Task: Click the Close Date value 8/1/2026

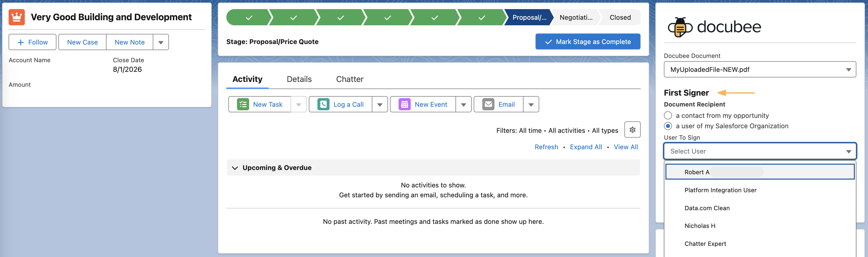Action: pos(127,69)
